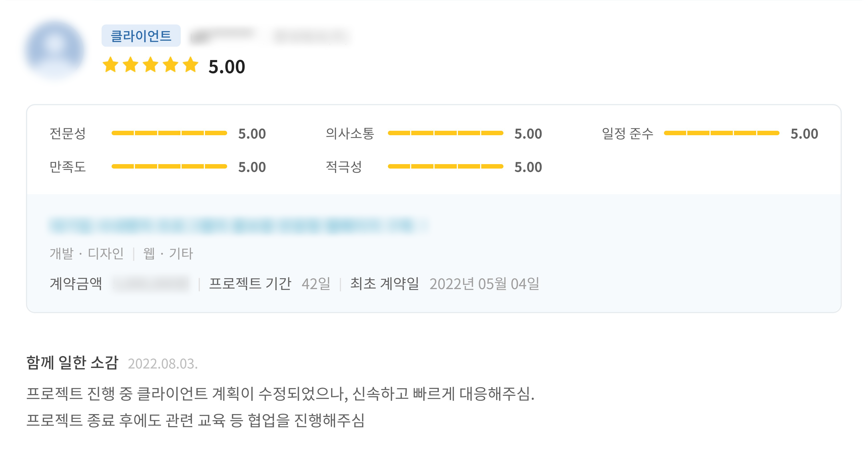This screenshot has height=459, width=868.
Task: Click the 함께 일한 소감 heading
Action: [x=72, y=363]
